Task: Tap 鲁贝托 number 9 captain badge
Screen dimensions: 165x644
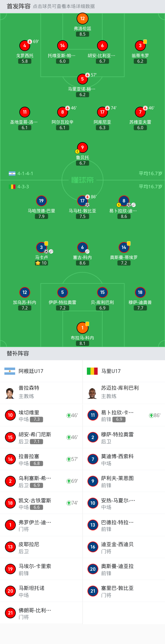Action: click(x=82, y=147)
